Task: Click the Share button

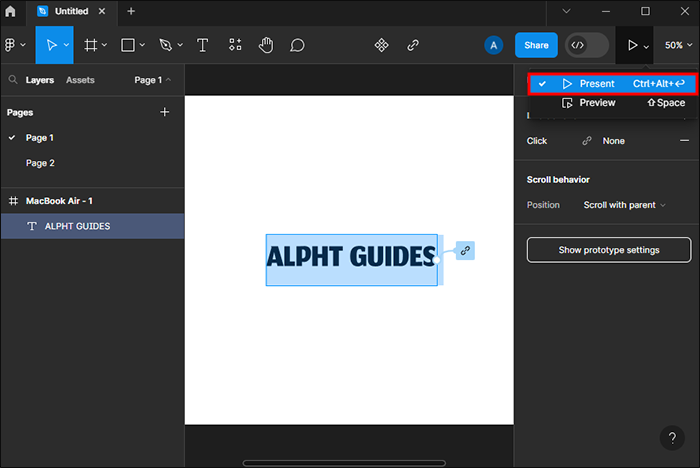Action: (x=536, y=45)
